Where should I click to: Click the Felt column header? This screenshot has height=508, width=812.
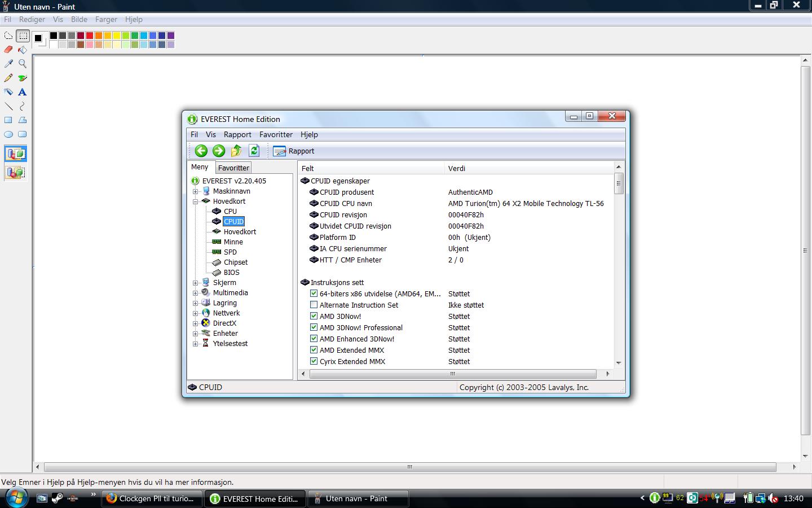coord(371,168)
